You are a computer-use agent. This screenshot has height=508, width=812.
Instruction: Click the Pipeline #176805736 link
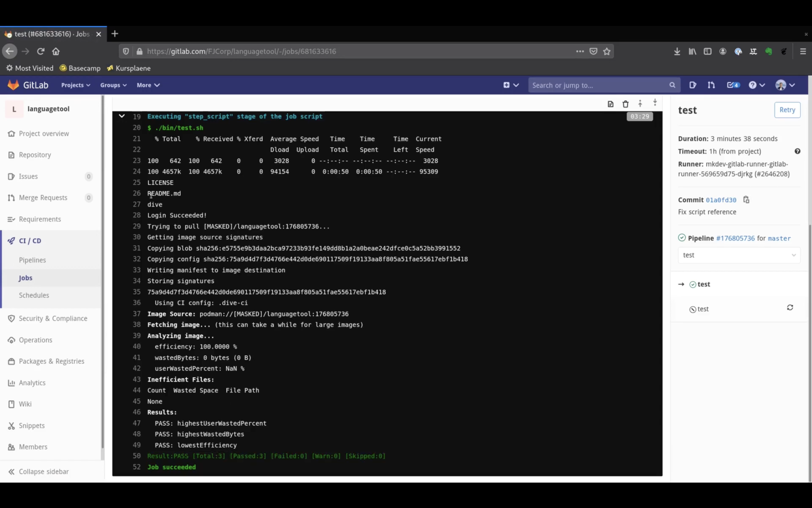click(735, 238)
